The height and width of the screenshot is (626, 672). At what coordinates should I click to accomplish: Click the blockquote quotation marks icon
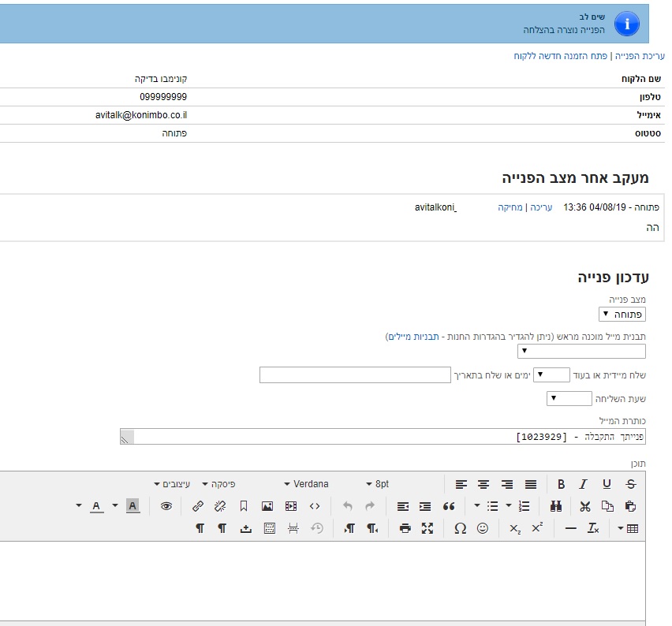449,506
